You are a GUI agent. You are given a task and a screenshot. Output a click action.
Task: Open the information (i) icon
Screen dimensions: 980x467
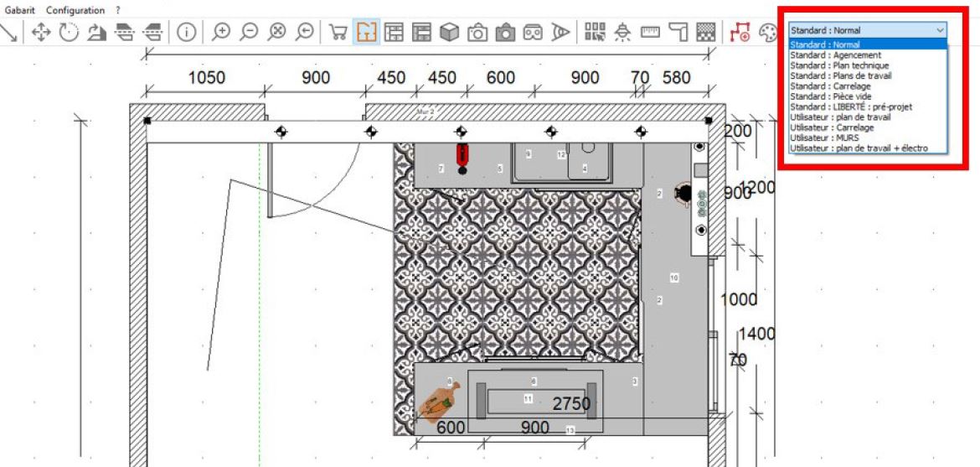pos(186,33)
